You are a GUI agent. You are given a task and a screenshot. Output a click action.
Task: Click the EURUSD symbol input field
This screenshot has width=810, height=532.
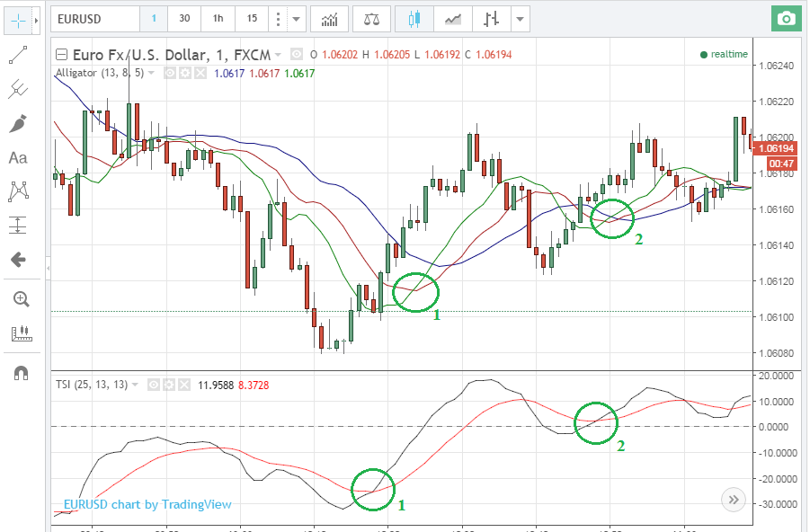(92, 18)
